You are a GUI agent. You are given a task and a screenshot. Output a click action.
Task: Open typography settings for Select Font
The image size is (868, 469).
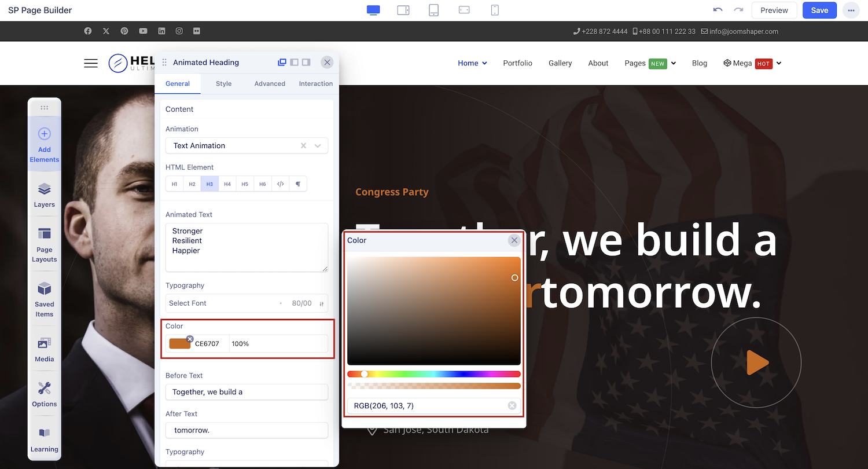point(321,303)
